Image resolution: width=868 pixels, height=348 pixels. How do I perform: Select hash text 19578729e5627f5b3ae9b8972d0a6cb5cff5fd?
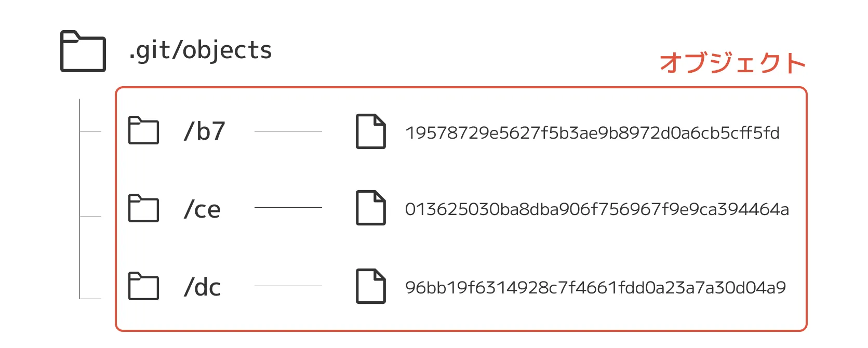592,133
